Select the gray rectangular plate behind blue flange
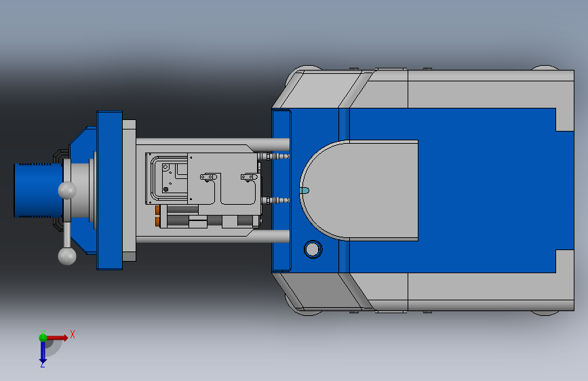Screen dimensions: 588x381 [x=129, y=190]
